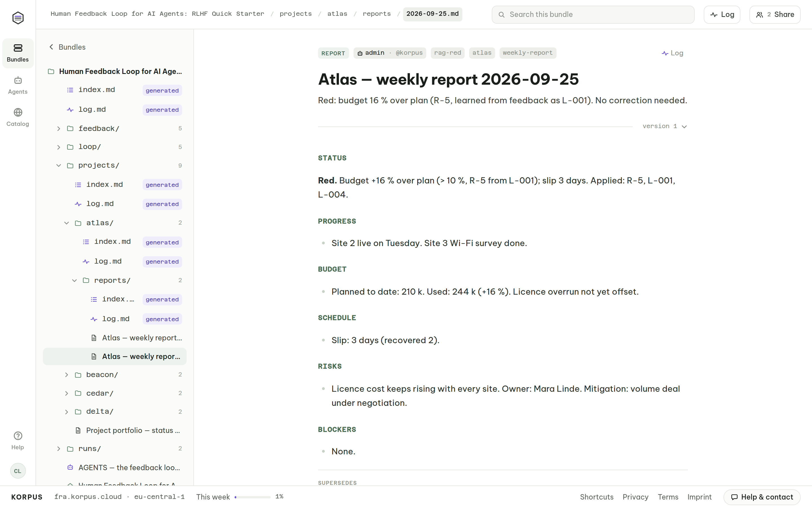The image size is (812, 508).
Task: Open the Bundles sidebar section
Action: pos(18,53)
